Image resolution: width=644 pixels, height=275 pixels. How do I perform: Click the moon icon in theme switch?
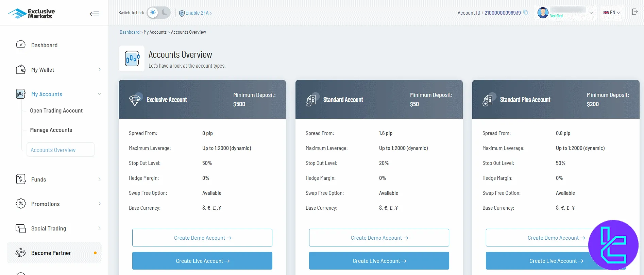165,13
